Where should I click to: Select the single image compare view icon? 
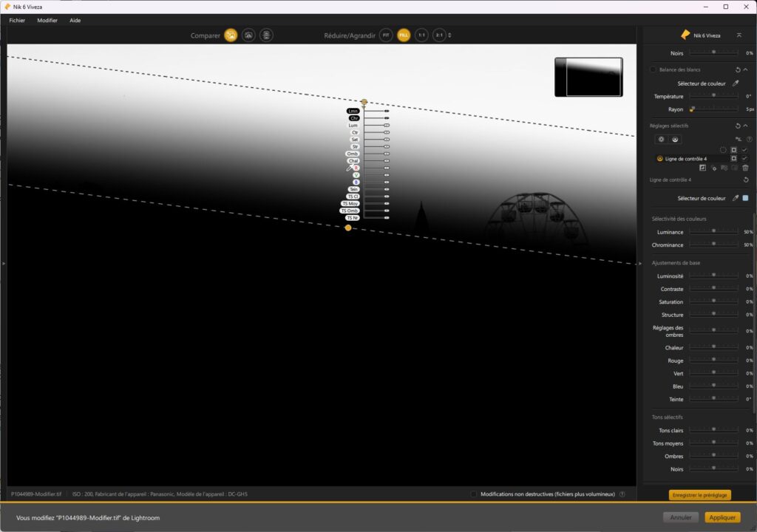tap(231, 35)
